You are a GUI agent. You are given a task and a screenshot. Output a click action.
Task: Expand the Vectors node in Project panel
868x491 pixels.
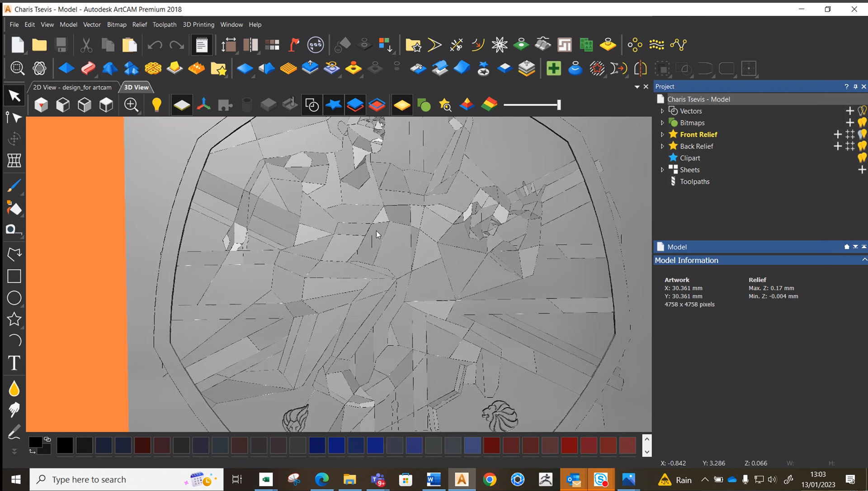click(x=663, y=111)
